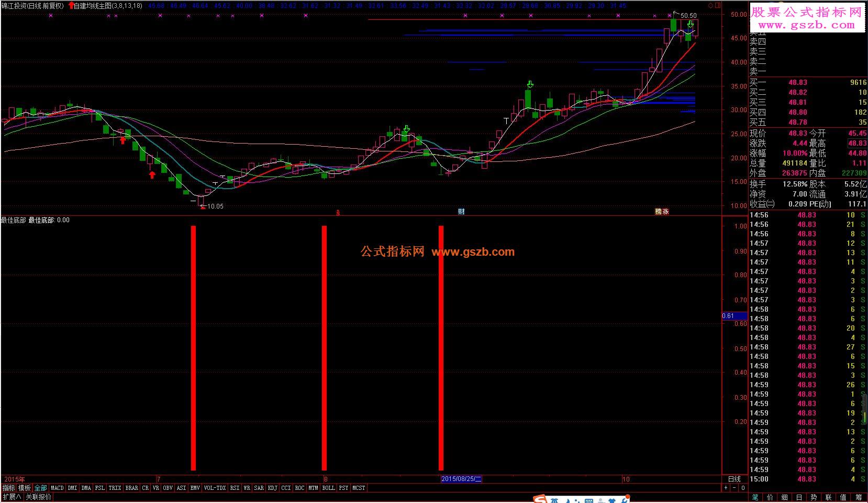The width and height of the screenshot is (868, 503).
Task: Select the PSY indicator tab
Action: click(343, 488)
